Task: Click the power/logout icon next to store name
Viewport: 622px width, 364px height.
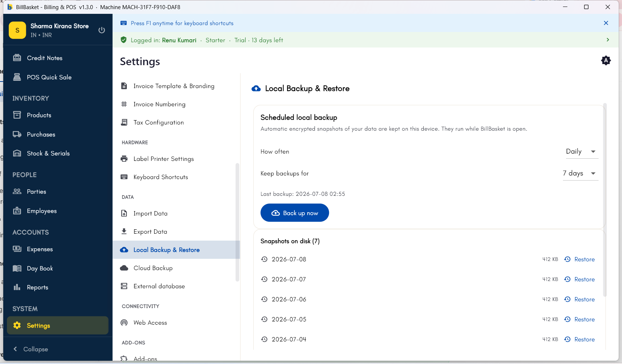Action: click(102, 30)
